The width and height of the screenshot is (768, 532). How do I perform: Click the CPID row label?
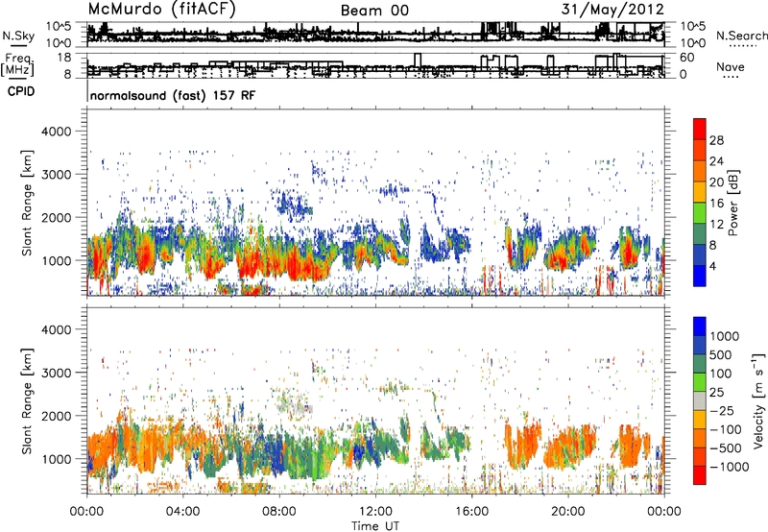pos(21,91)
